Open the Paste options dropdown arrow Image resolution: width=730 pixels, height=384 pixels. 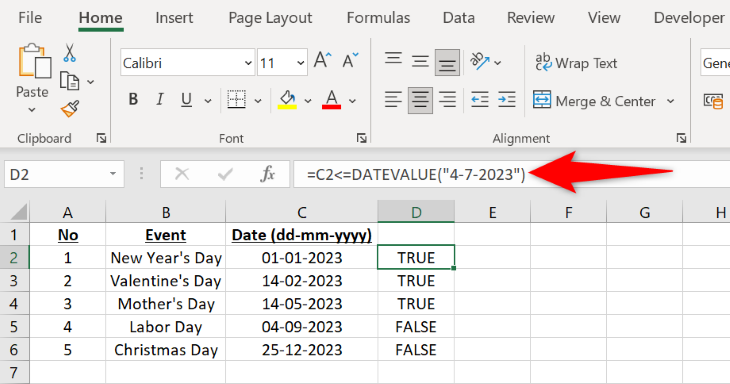tap(32, 110)
